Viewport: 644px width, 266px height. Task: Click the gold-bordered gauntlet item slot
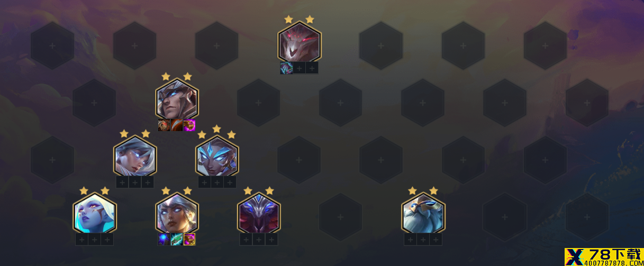[189, 240]
